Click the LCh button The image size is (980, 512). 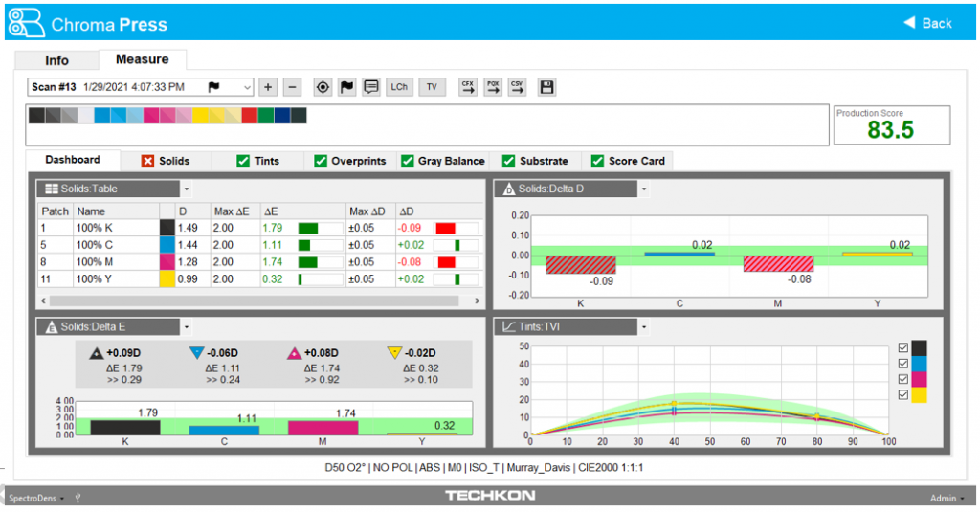pos(399,87)
